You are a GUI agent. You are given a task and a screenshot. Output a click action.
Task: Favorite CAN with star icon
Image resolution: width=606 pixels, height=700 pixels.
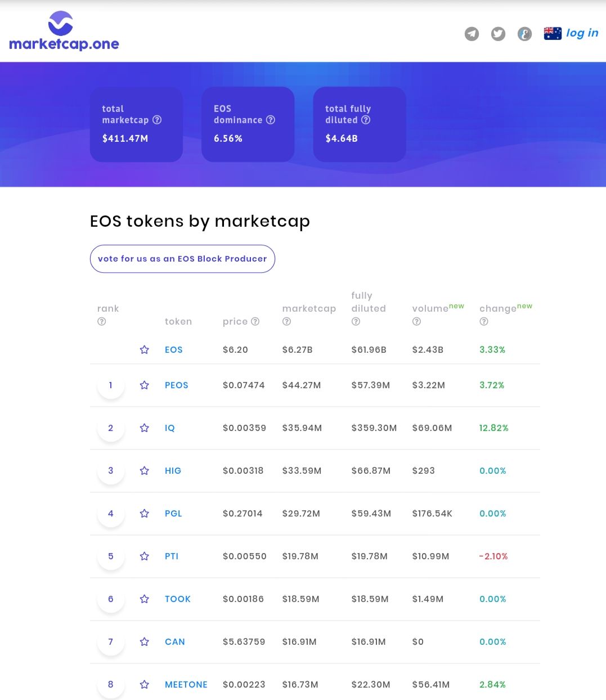click(x=145, y=641)
